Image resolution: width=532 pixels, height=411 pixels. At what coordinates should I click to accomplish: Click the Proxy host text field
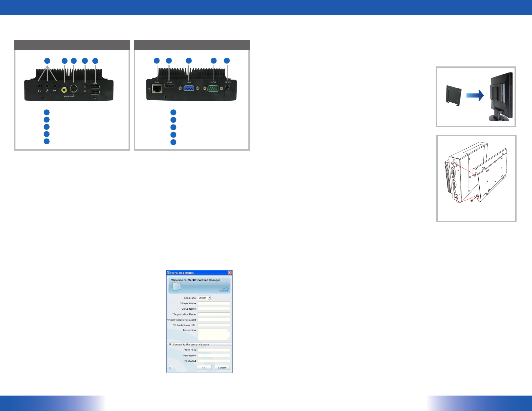click(x=214, y=350)
